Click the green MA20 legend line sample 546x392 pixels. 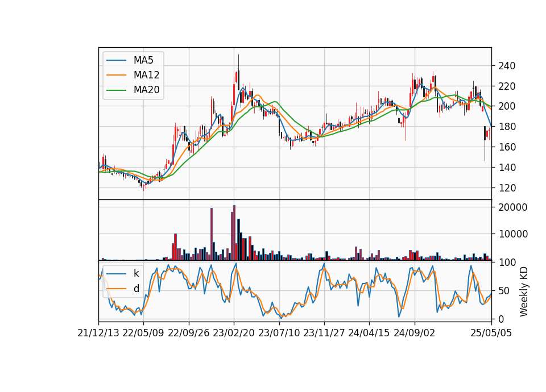(x=116, y=90)
